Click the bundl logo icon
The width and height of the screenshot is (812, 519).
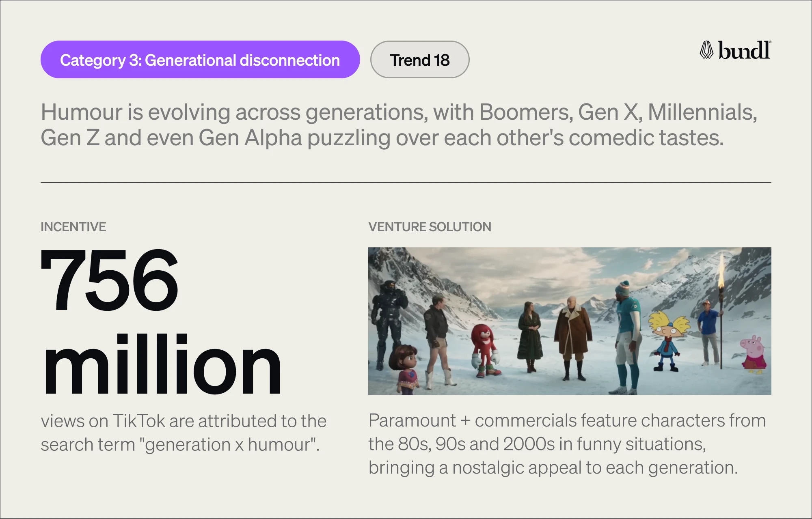click(x=706, y=50)
